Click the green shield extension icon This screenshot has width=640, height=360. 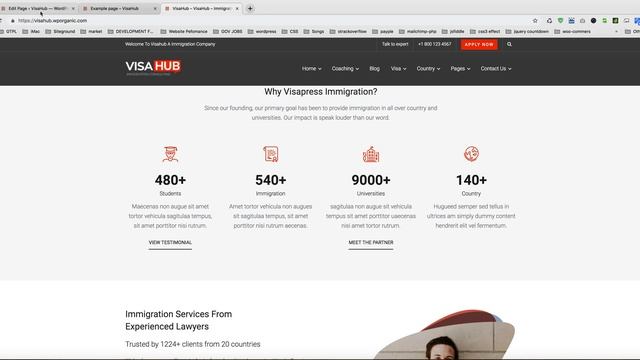click(560, 20)
